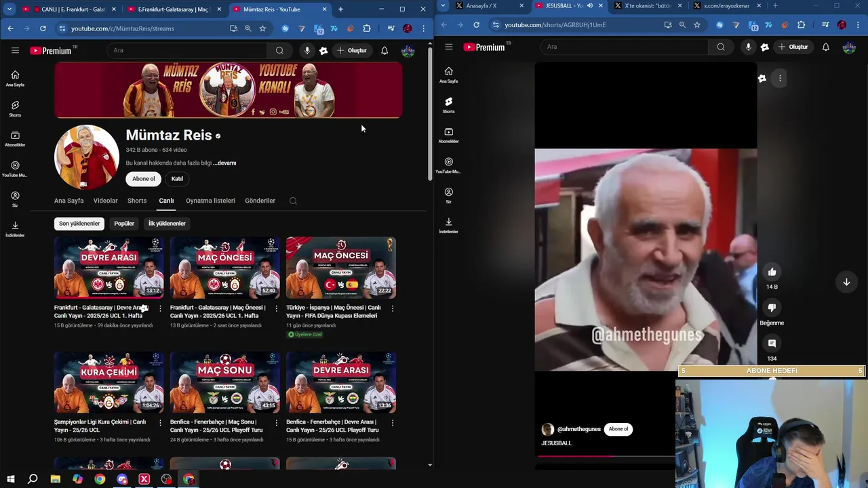Switch to Videolar channel tab
This screenshot has width=868, height=488.
(105, 201)
